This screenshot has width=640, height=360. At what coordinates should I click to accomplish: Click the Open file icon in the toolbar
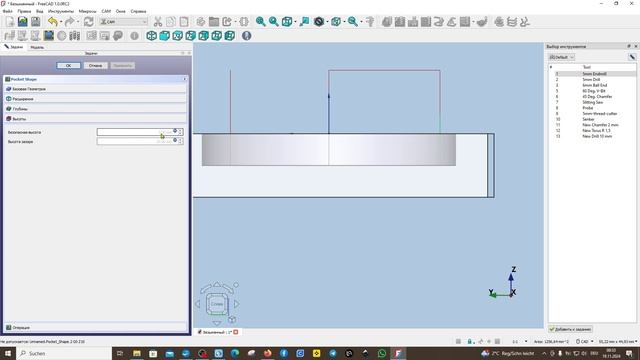coord(23,22)
